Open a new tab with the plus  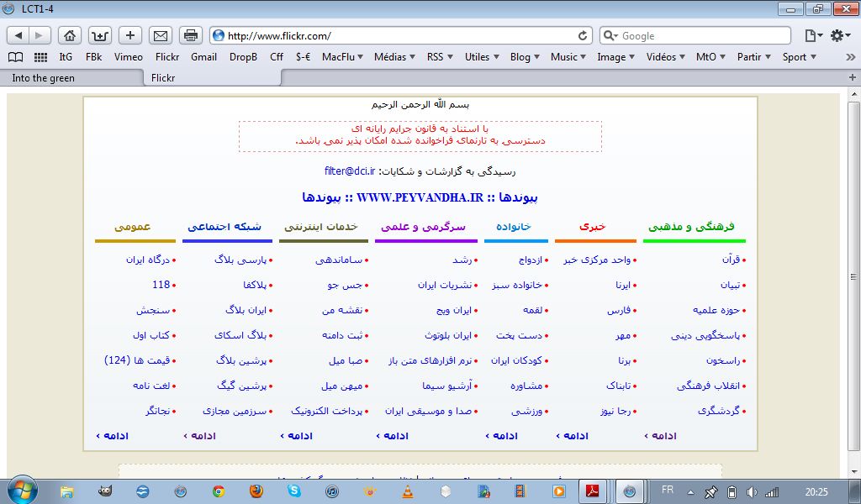point(853,78)
